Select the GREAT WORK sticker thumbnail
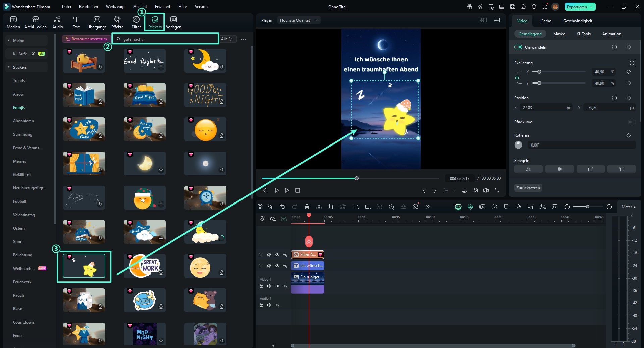Viewport: 644px width, 348px height. 145,266
